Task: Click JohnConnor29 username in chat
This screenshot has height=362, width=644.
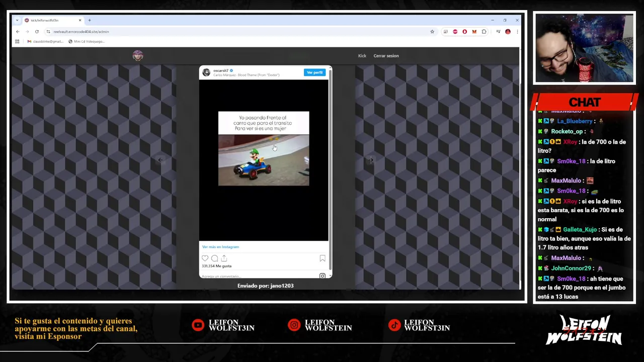Action: pos(571,268)
